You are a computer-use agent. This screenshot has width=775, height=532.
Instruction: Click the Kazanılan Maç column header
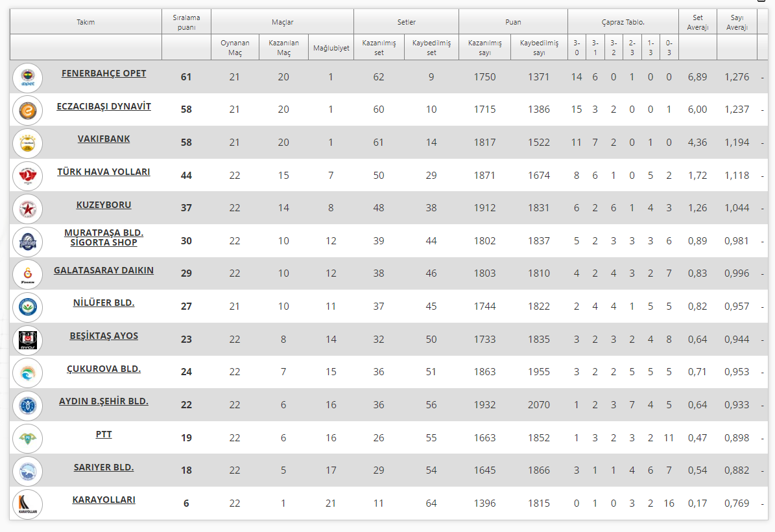(x=283, y=47)
